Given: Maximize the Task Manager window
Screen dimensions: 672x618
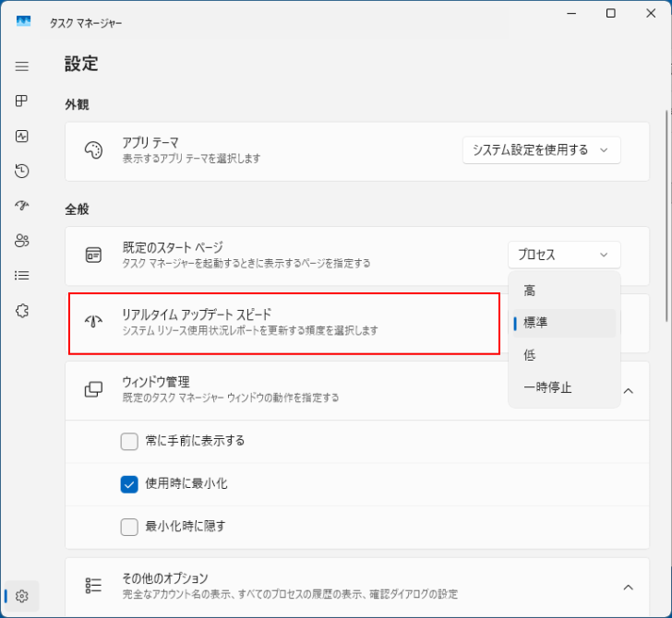Looking at the screenshot, I should pos(611,13).
